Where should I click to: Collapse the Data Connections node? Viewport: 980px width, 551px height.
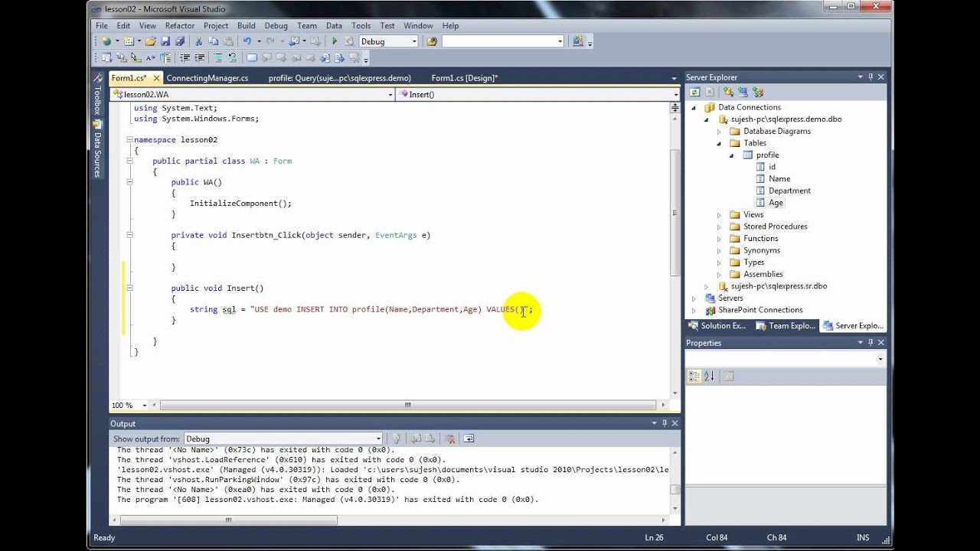(x=694, y=107)
